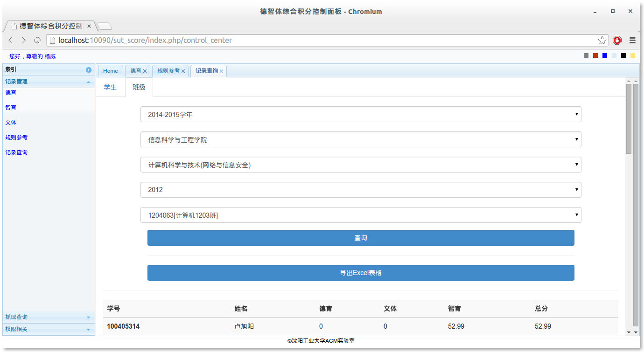Click the content scrollbar up arrow
Viewport: 644px width, 352px height.
point(629,81)
